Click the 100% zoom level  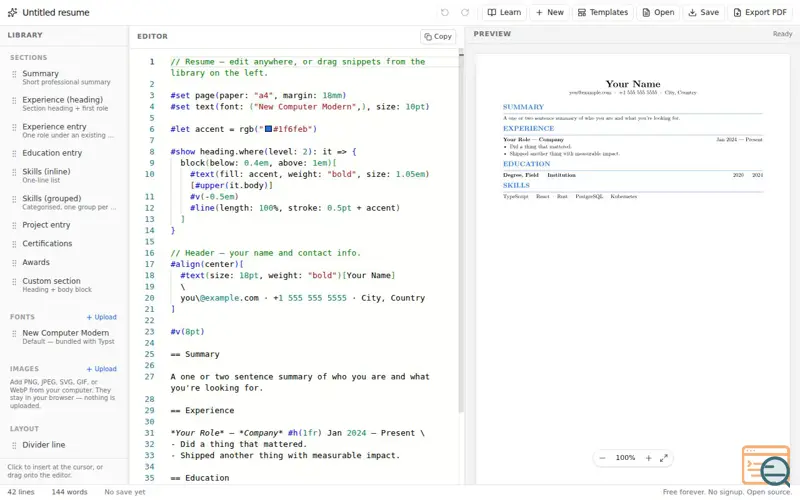[625, 458]
